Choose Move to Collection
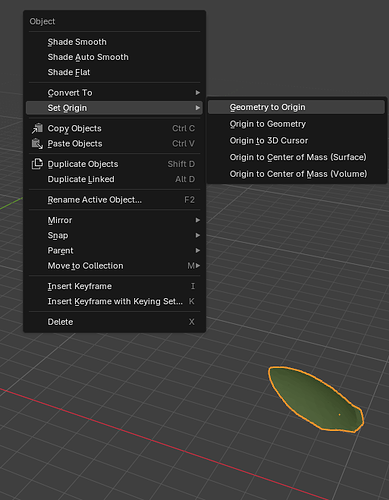Viewport: 389px width, 500px height. tap(114, 266)
